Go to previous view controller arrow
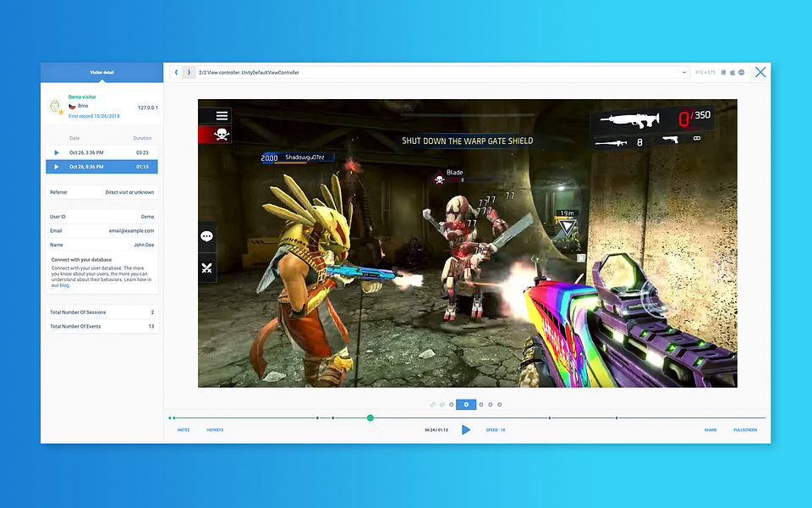This screenshot has height=508, width=812. [x=176, y=73]
